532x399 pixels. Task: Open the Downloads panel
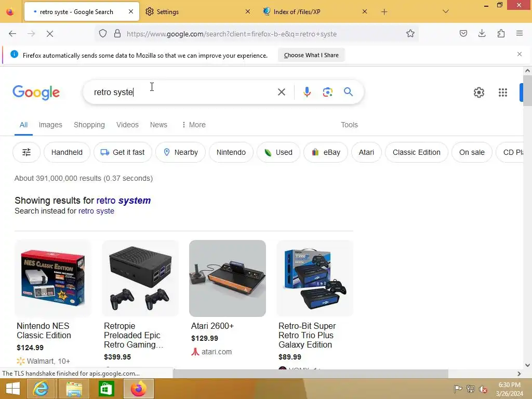(x=482, y=33)
